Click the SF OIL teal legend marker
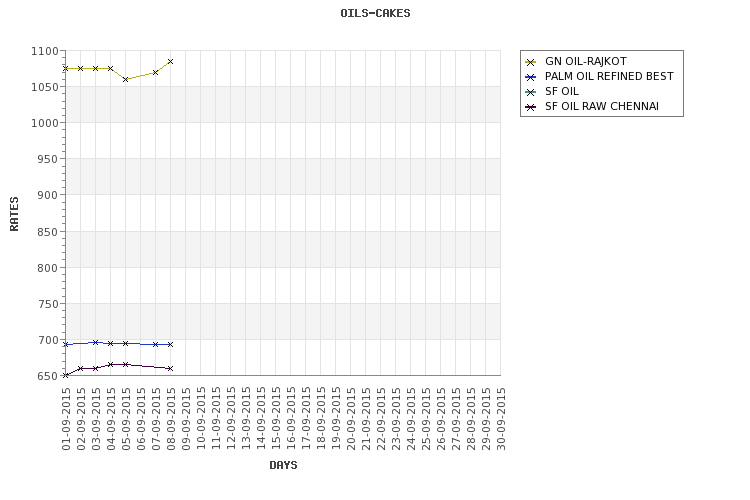Viewport: 750px width, 500px height. coord(530,92)
